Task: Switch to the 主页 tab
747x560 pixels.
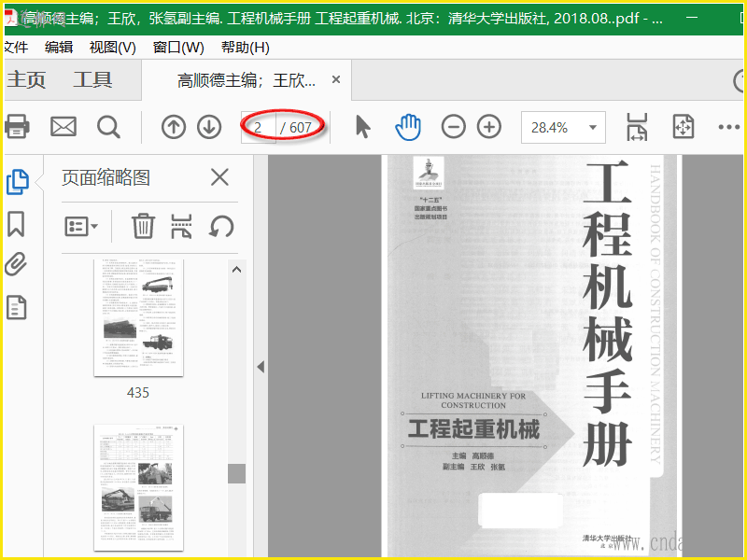Action: click(x=26, y=79)
